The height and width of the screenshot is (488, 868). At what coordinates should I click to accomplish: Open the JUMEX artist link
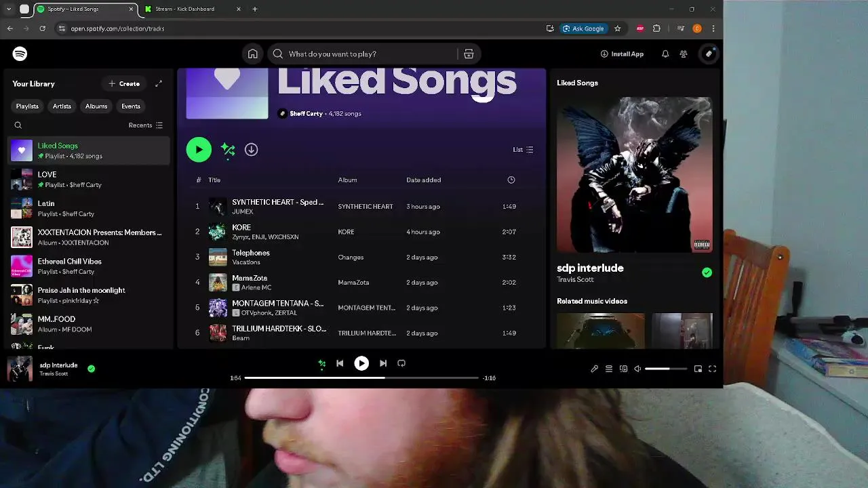(242, 211)
